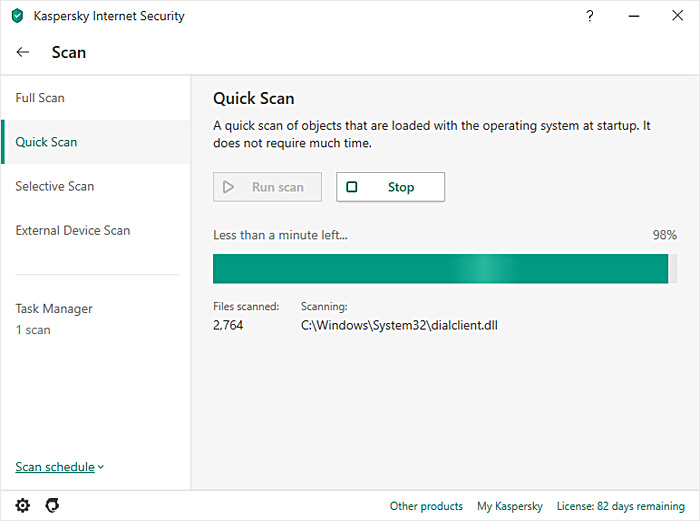
Task: Click the Kaspersky shield logo in title bar
Action: pyautogui.click(x=17, y=16)
